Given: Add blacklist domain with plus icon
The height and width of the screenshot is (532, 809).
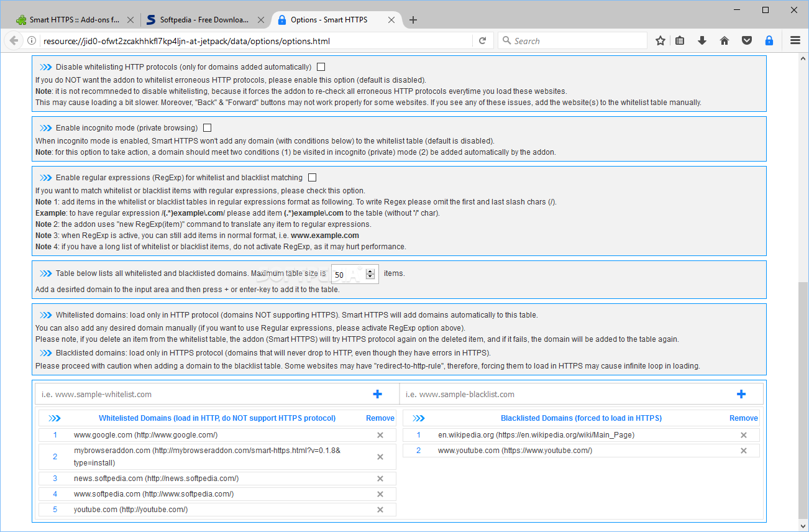Looking at the screenshot, I should coord(741,394).
